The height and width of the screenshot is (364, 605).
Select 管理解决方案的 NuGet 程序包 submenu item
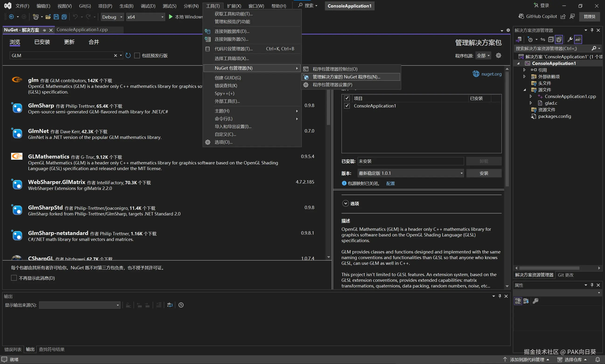point(346,77)
